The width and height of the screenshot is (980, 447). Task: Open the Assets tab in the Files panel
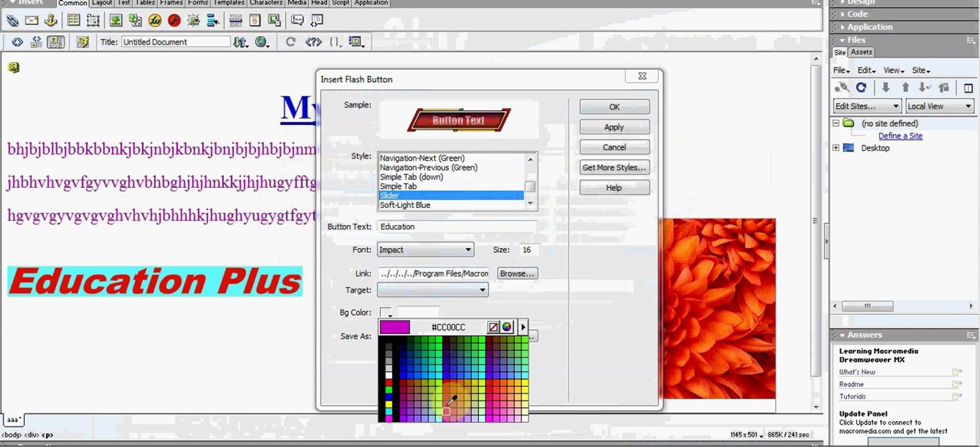click(x=861, y=52)
